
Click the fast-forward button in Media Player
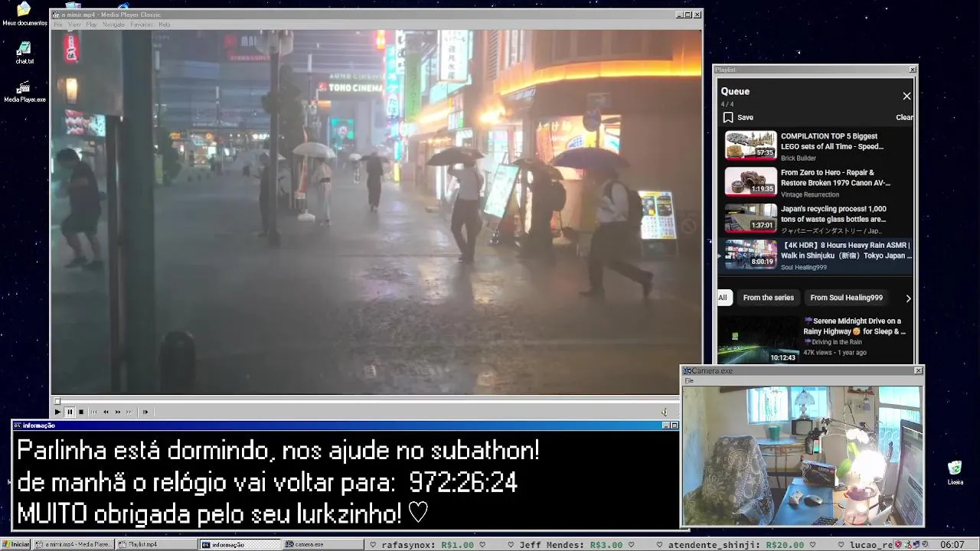point(118,412)
